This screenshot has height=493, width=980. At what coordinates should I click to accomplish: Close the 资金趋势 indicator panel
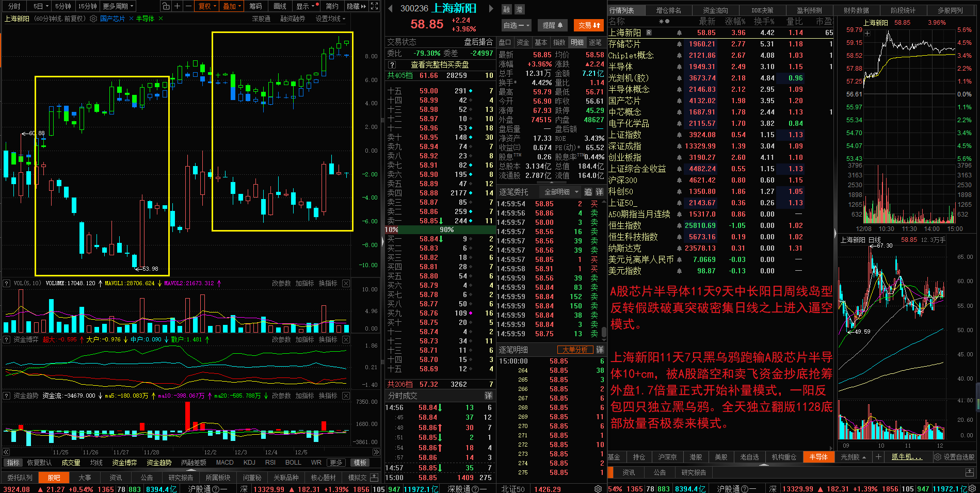click(x=346, y=396)
